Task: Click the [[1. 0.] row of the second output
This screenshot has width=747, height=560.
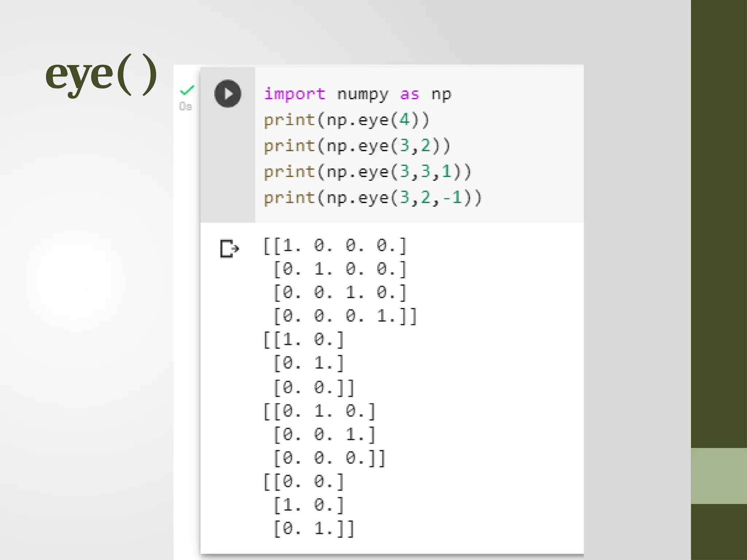Action: (x=303, y=339)
